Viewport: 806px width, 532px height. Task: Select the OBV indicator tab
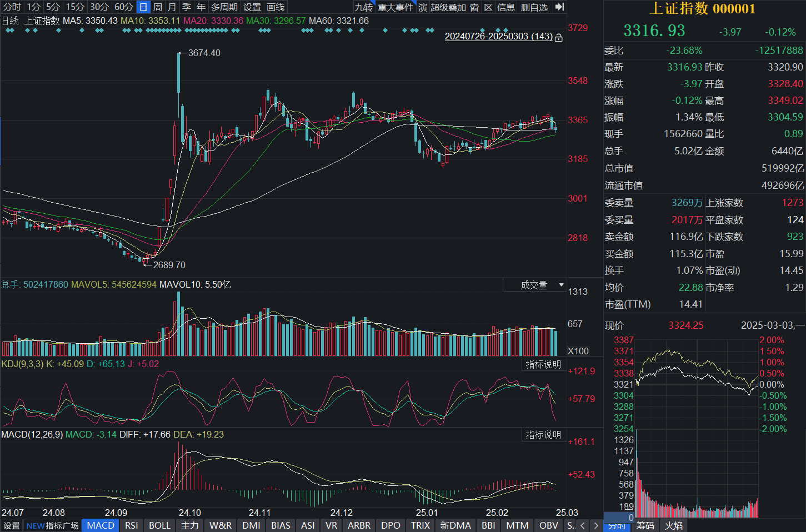coord(549,525)
